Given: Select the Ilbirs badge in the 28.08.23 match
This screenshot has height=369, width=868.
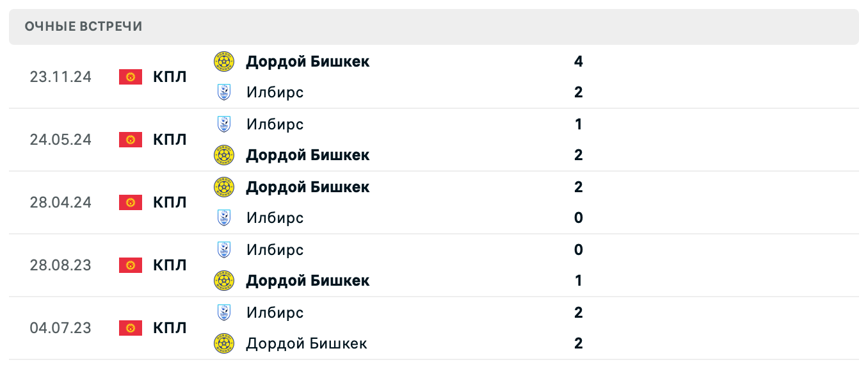Looking at the screenshot, I should 225,250.
